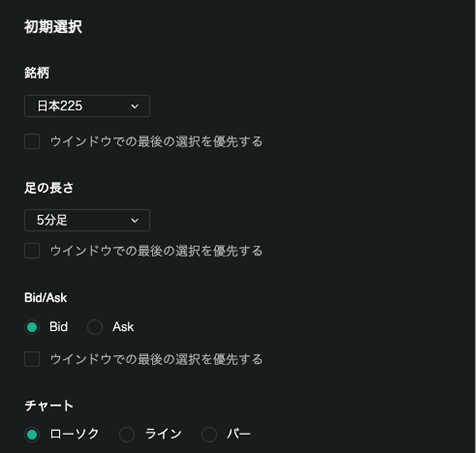Viewport: 476px width, 453px height.
Task: Click the ウインドウでの最後の選択を優先する text below Bid/Ask radios
Action: coord(156,359)
